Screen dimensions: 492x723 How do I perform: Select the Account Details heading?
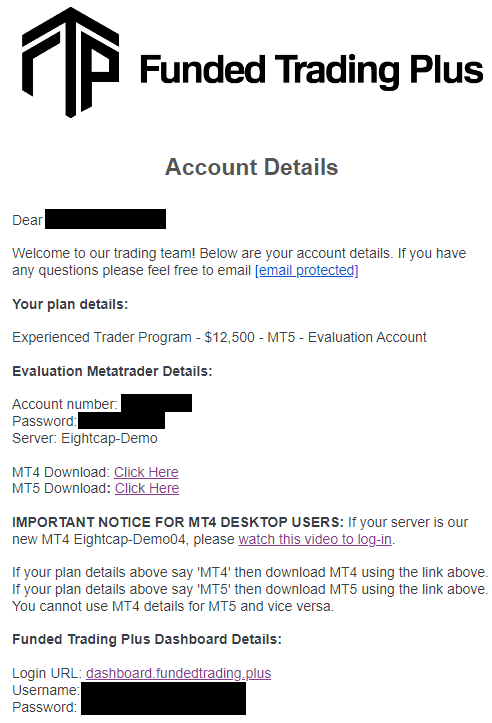tap(251, 167)
